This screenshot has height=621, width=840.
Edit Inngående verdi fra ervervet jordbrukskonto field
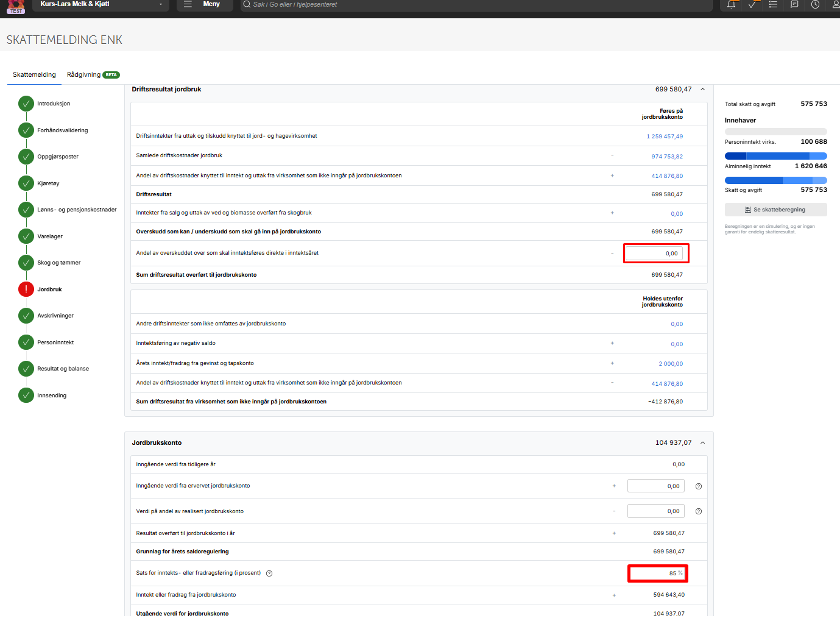pos(655,486)
